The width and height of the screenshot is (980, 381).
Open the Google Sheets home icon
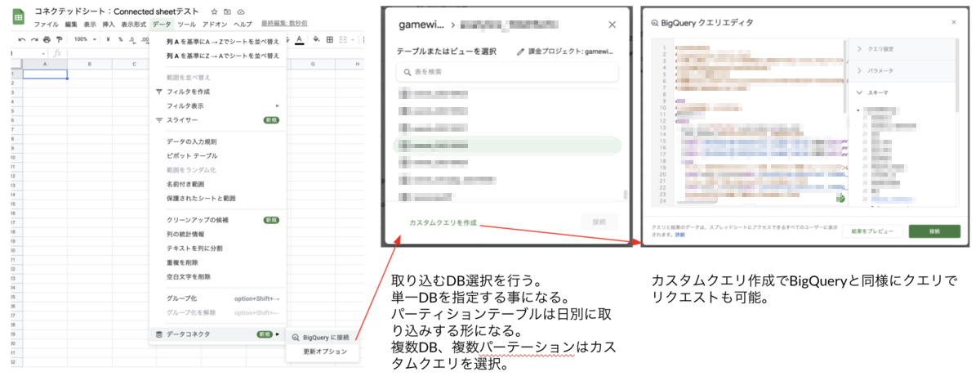click(x=16, y=16)
